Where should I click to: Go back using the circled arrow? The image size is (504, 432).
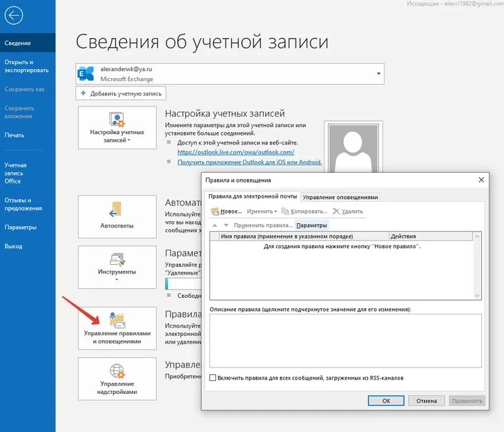point(14,15)
